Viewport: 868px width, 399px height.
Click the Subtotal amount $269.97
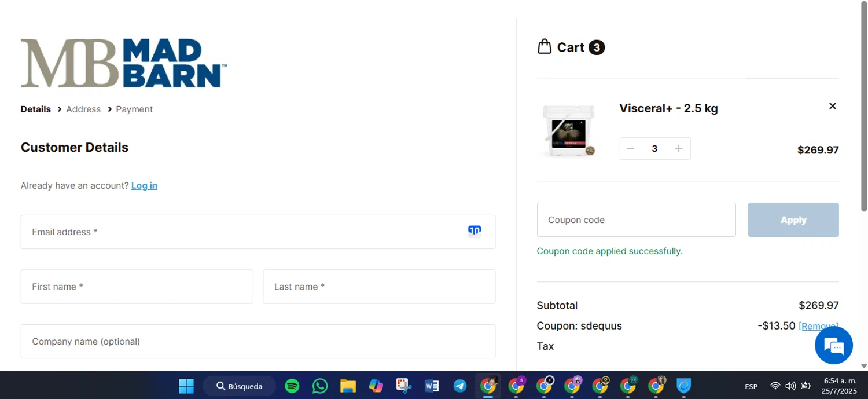[x=818, y=305]
